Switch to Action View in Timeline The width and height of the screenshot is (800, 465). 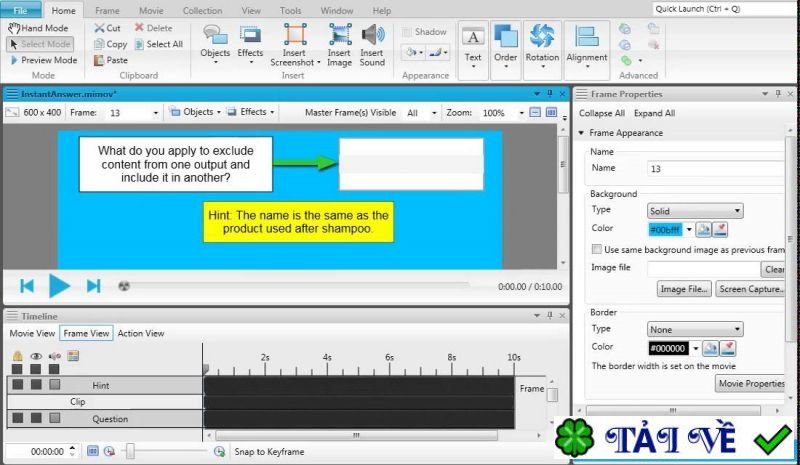pyautogui.click(x=141, y=333)
